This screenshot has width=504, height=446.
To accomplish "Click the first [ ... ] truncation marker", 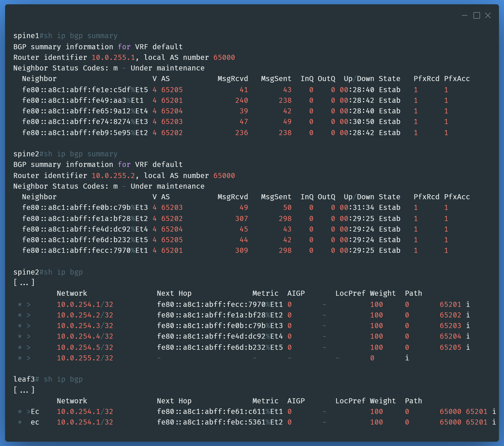I will coord(24,283).
